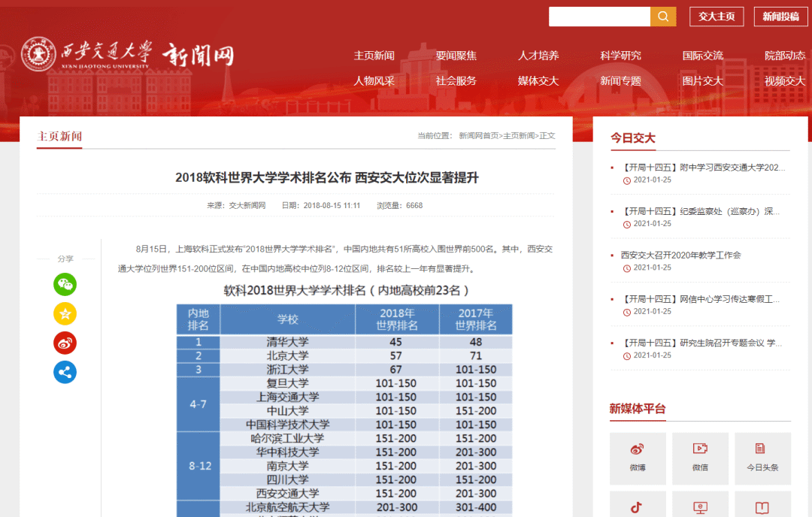The width and height of the screenshot is (812, 517).
Task: Open 西安交大召开2020年教学工作会 news
Action: (x=681, y=255)
